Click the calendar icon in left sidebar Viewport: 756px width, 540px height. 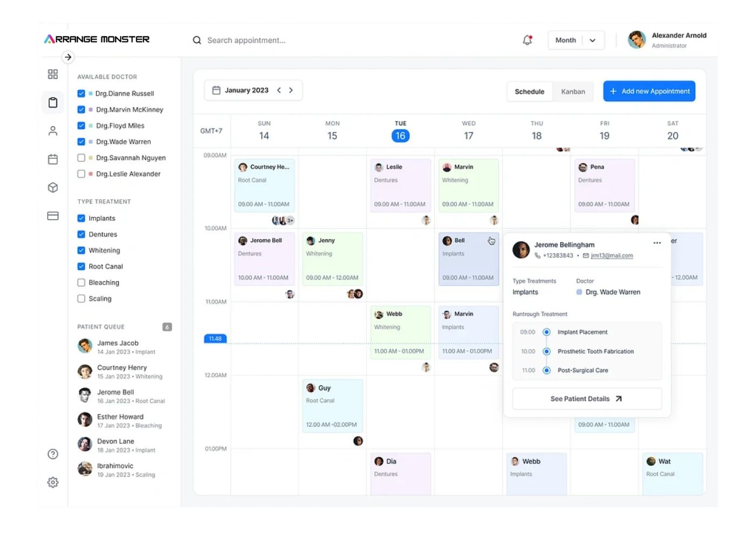(x=53, y=159)
